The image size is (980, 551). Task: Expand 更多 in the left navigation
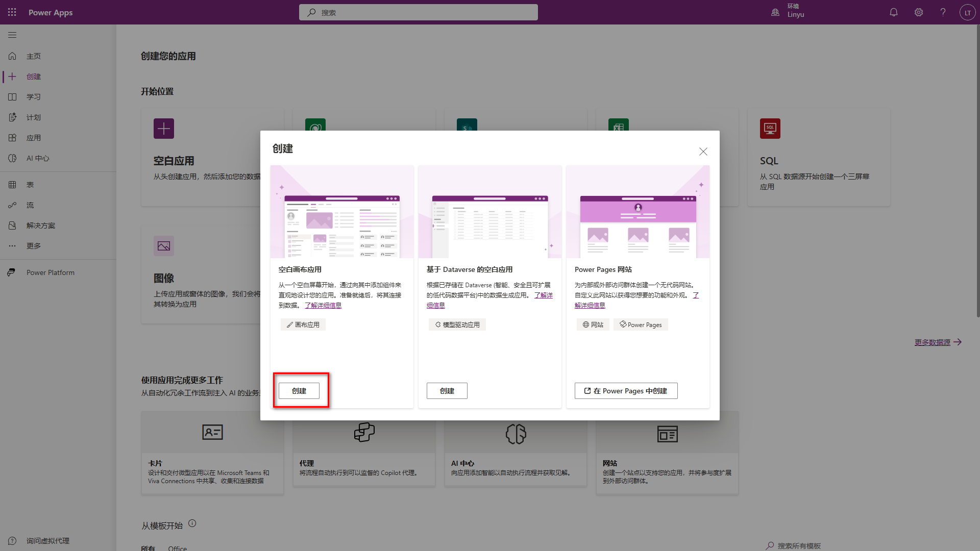tap(33, 246)
